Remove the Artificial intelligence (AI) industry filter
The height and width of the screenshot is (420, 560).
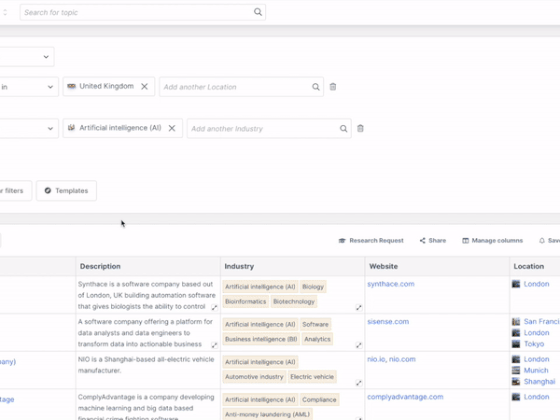[x=172, y=128]
